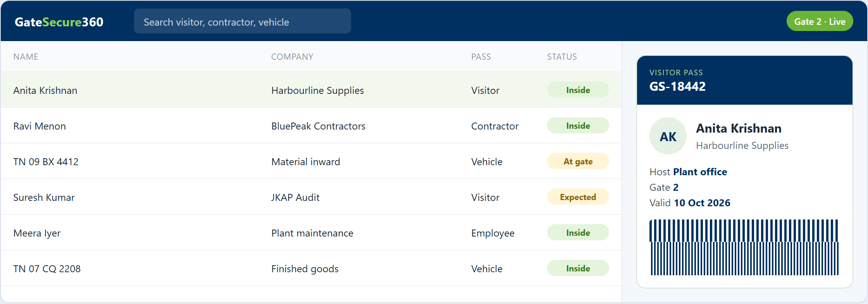
Task: Focus the visitor, contractor, vehicle search field
Action: coord(243,21)
